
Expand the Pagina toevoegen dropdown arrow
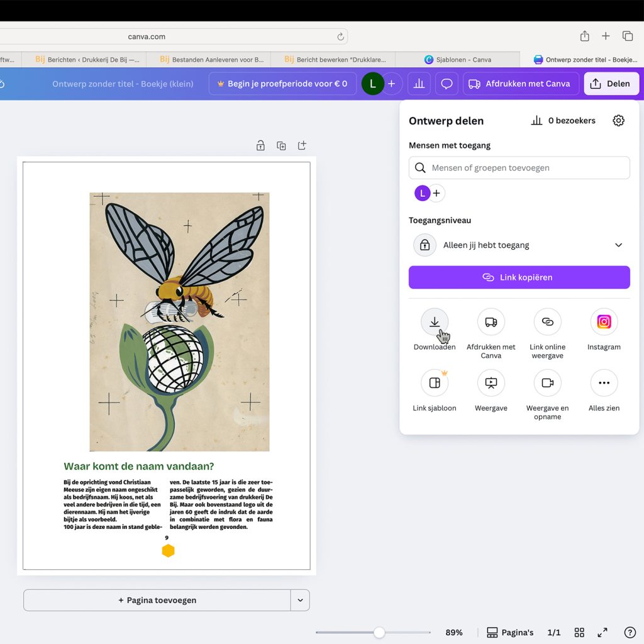[300, 601]
